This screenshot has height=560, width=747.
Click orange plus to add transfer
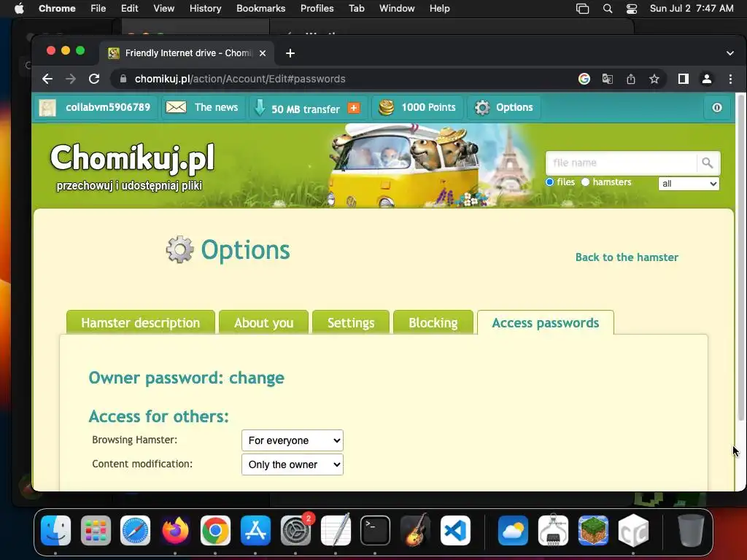354,108
